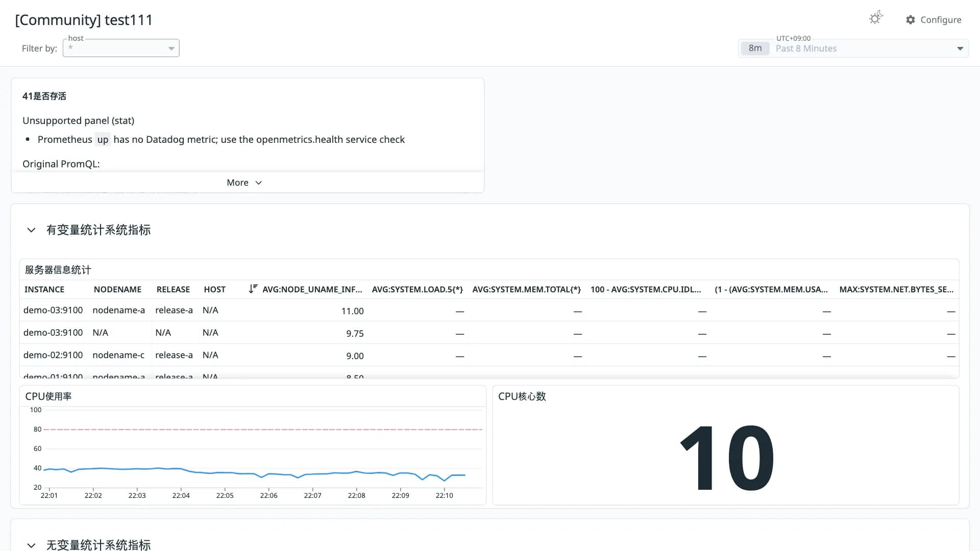Viewport: 980px width, 551px height.
Task: Click the 100 - AVG:SYSTEM.CPU.IDL... column header
Action: click(646, 289)
